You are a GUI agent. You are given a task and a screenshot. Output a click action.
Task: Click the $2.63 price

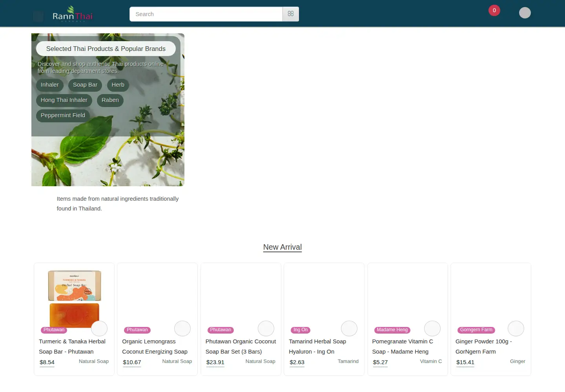pos(297,363)
